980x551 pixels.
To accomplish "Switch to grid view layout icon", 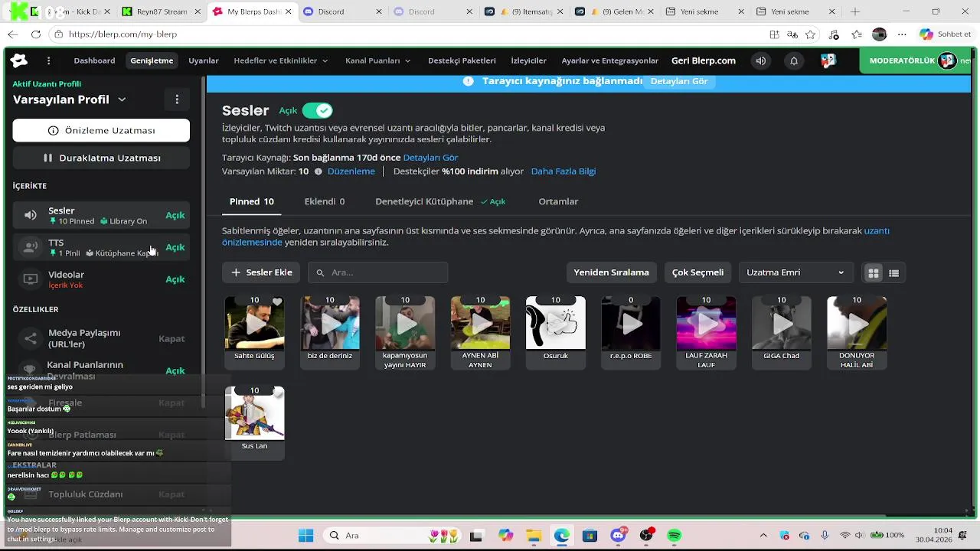I will [873, 272].
